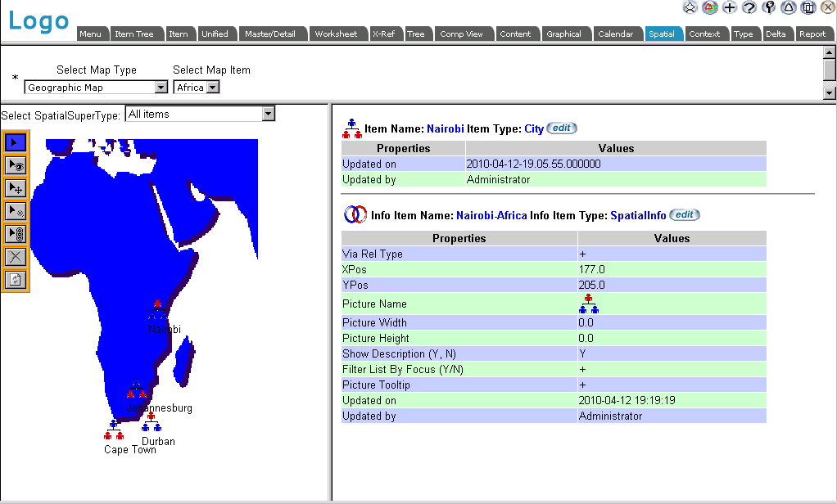Click the plus icon in top toolbar
This screenshot has height=504, width=837.
point(729,7)
